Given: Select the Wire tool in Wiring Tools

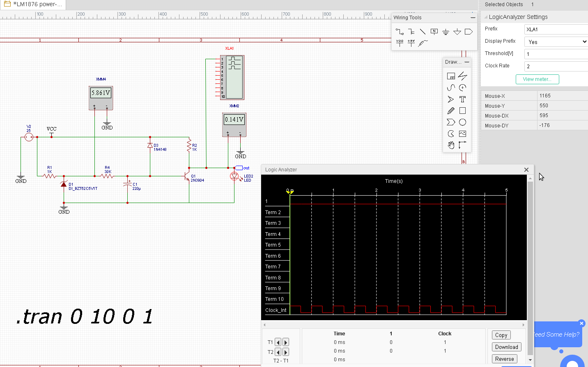Looking at the screenshot, I should (400, 32).
